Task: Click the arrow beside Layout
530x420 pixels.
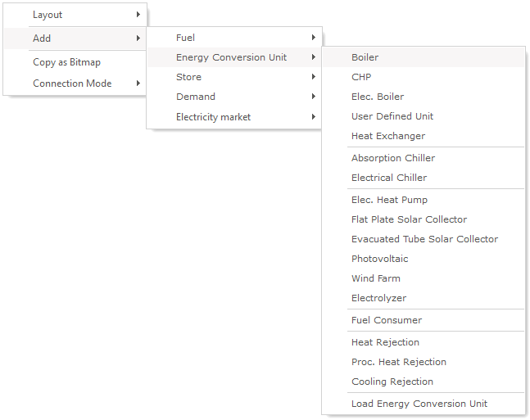Action: click(138, 14)
